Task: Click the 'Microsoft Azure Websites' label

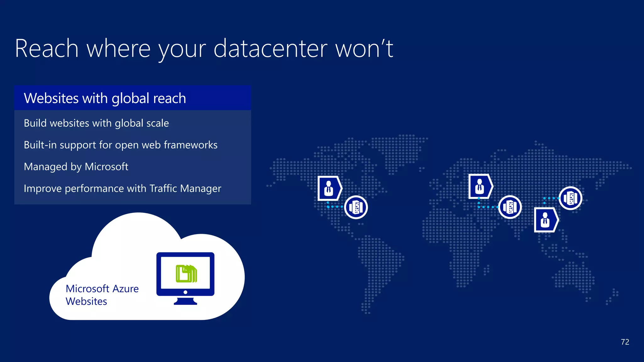Action: (102, 295)
